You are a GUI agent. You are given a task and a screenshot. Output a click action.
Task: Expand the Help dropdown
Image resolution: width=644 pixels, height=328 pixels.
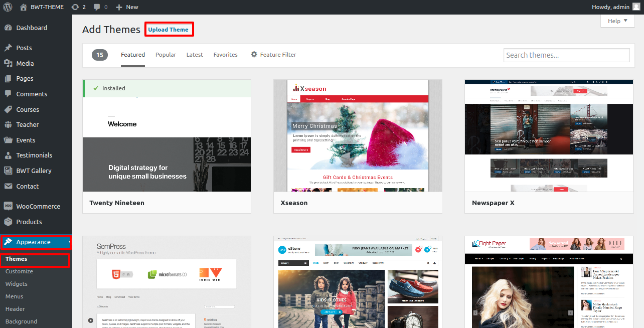tap(617, 21)
